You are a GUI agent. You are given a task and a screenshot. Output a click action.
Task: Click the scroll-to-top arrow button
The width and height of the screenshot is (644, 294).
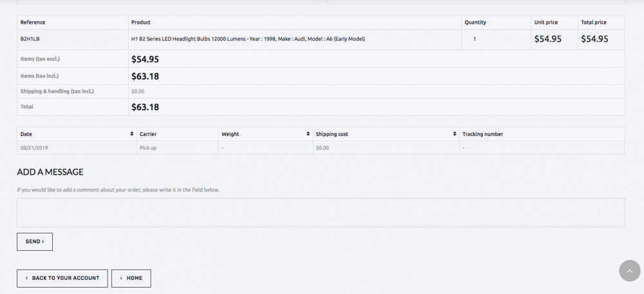coord(630,271)
